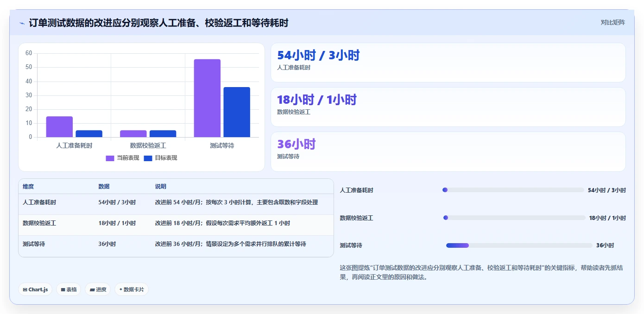Click table cell 18小时 / 1小时
The image size is (644, 314).
click(x=117, y=223)
